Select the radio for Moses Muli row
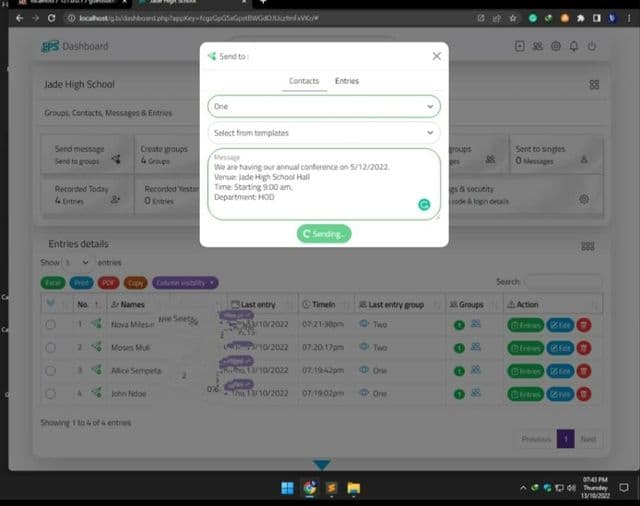The image size is (640, 506). click(x=51, y=348)
